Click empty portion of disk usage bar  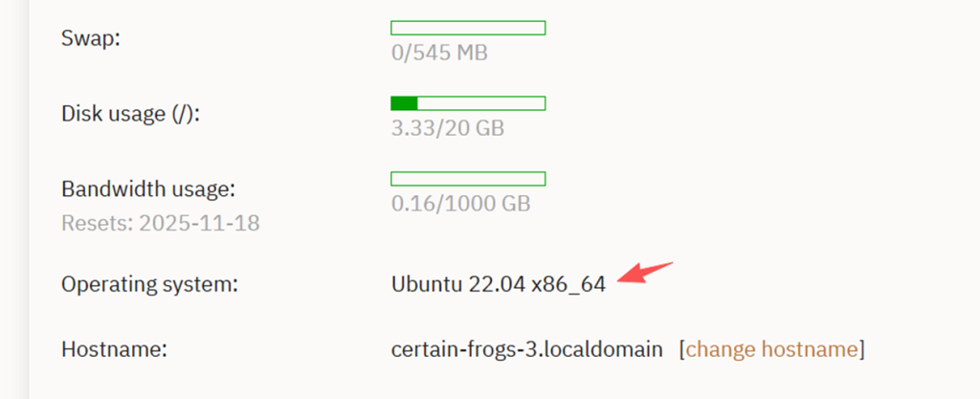point(480,103)
